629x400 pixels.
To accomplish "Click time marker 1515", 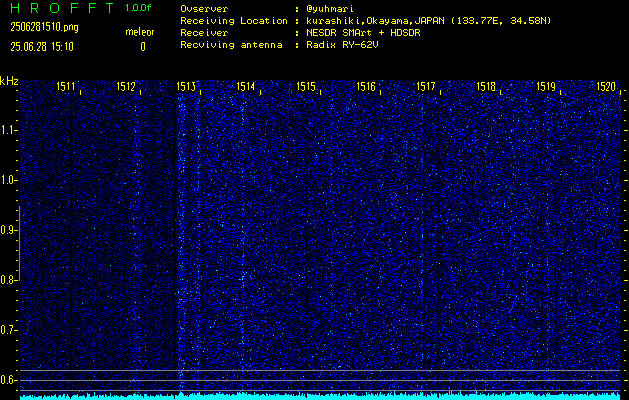I will click(306, 86).
